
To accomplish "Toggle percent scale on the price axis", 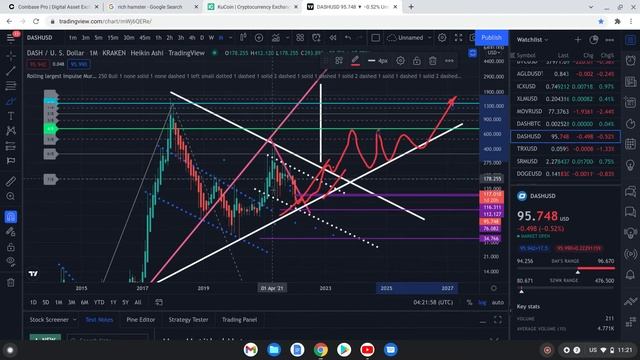I will (x=469, y=302).
